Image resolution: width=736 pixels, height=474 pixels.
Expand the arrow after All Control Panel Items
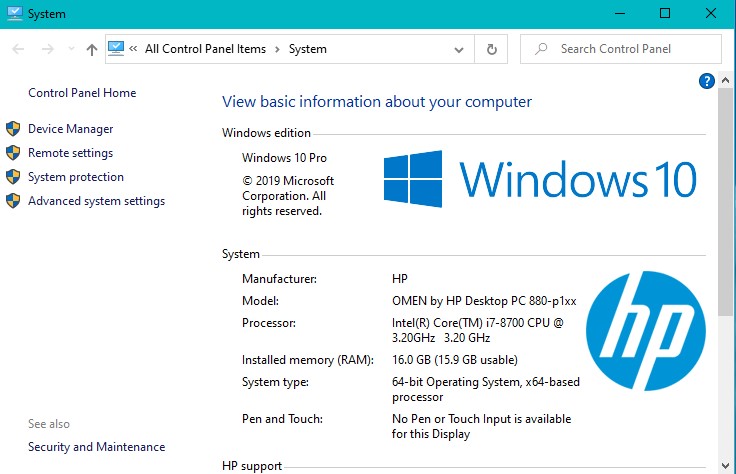coord(277,49)
